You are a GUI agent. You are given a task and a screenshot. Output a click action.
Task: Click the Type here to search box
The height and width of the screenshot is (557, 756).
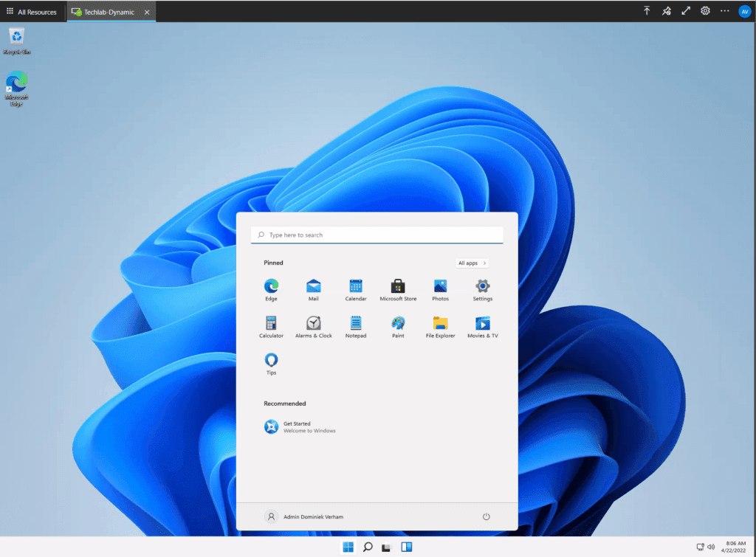tap(377, 235)
